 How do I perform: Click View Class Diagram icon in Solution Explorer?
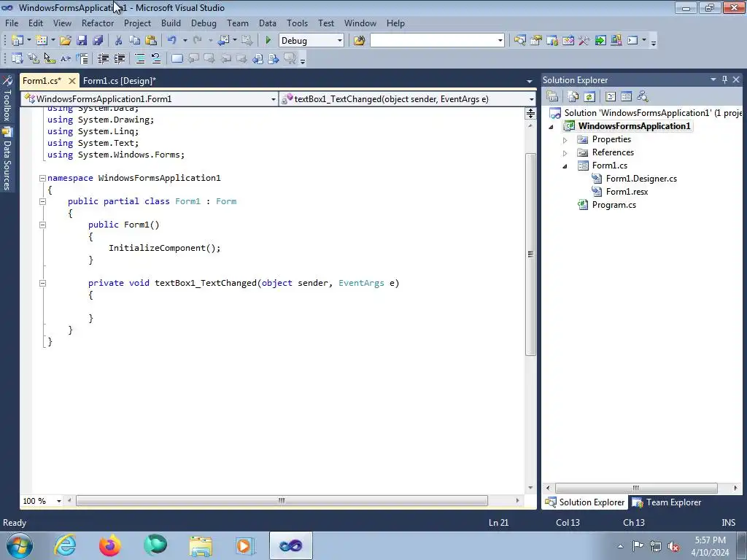(642, 97)
